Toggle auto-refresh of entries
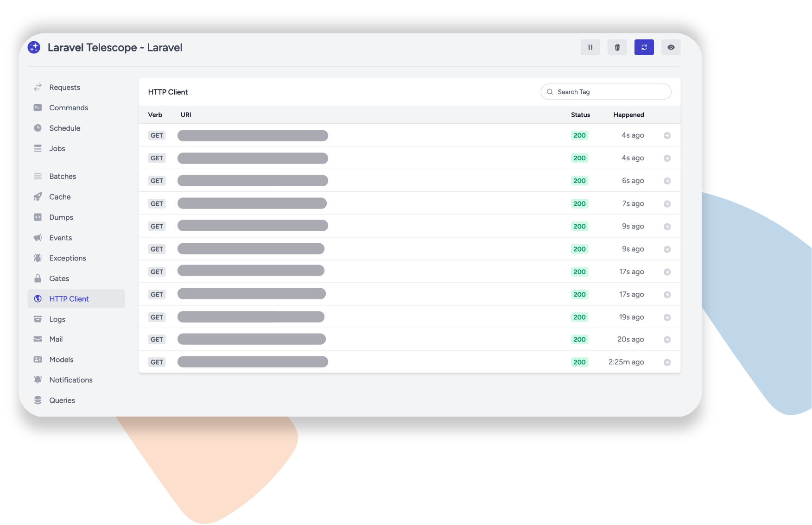Viewport: 812px width, 525px height. coord(644,47)
